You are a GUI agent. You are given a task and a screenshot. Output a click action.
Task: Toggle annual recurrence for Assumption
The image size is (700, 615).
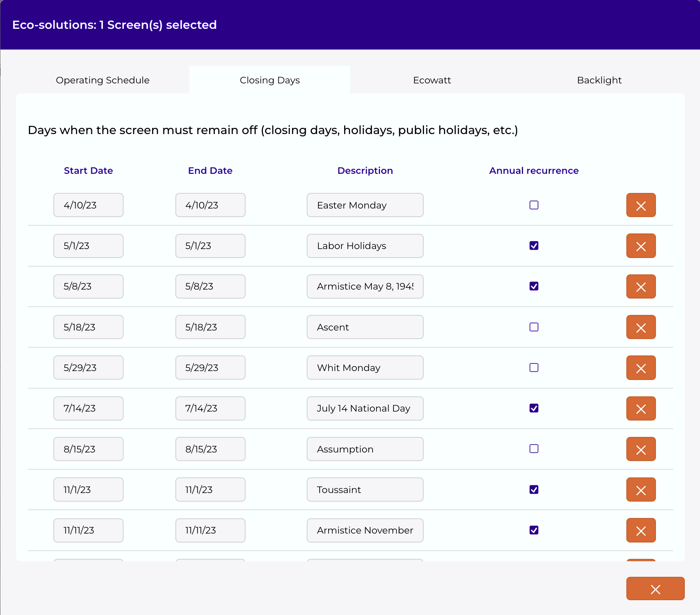(x=534, y=449)
